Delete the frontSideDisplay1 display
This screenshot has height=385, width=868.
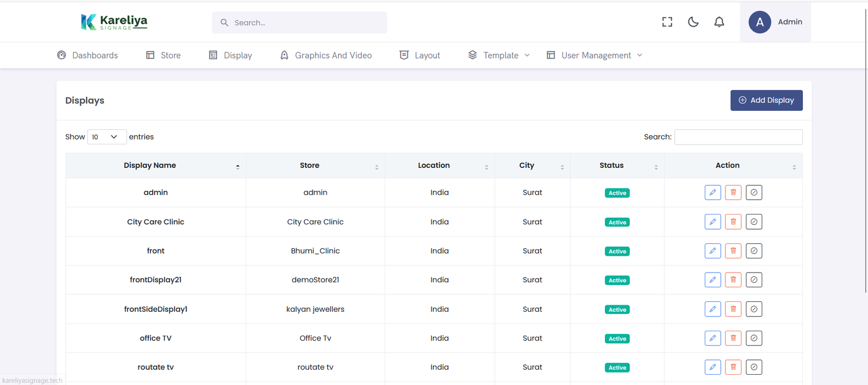tap(733, 309)
